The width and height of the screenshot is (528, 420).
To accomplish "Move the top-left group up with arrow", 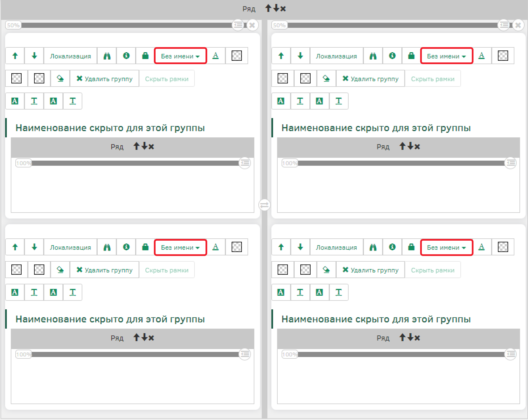I will click(15, 56).
